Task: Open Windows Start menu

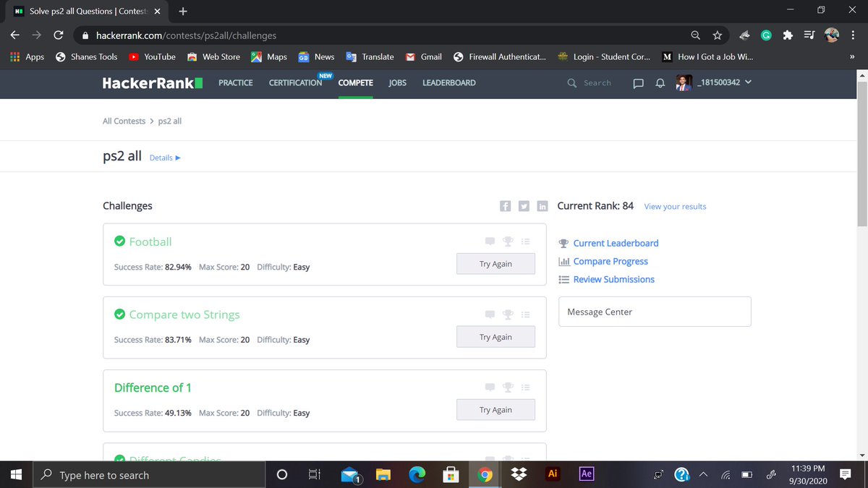Action: (x=17, y=475)
